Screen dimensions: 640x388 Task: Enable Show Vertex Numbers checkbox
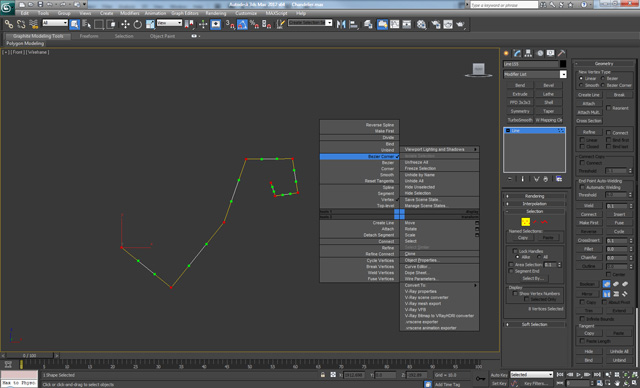(515, 294)
